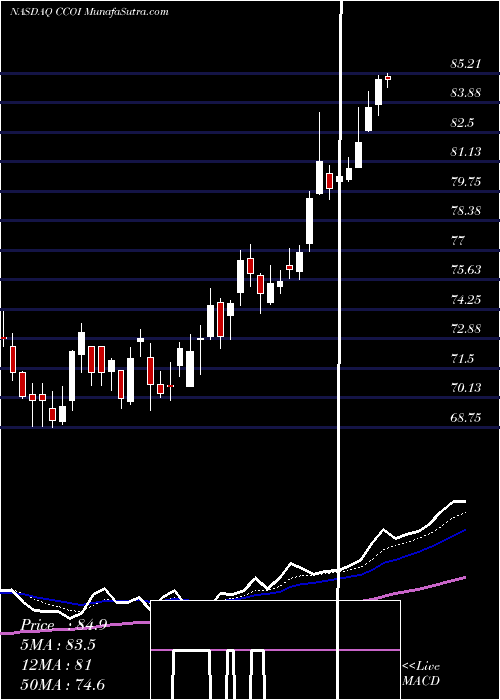Click the 77 price axis label

click(x=458, y=241)
